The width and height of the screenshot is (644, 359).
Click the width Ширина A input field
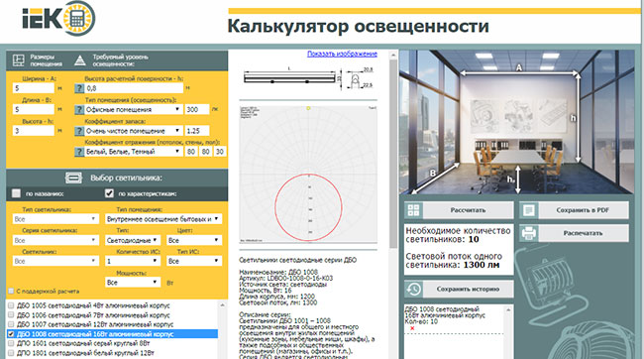coord(34,88)
